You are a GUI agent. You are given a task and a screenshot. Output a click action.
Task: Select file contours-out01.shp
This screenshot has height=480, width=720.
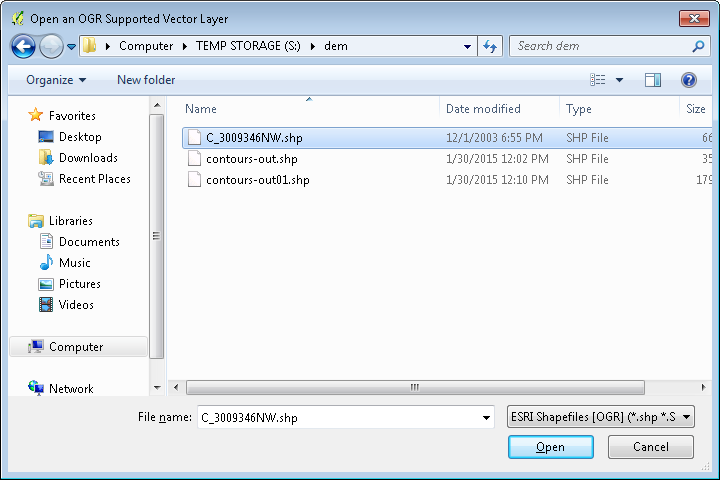258,180
